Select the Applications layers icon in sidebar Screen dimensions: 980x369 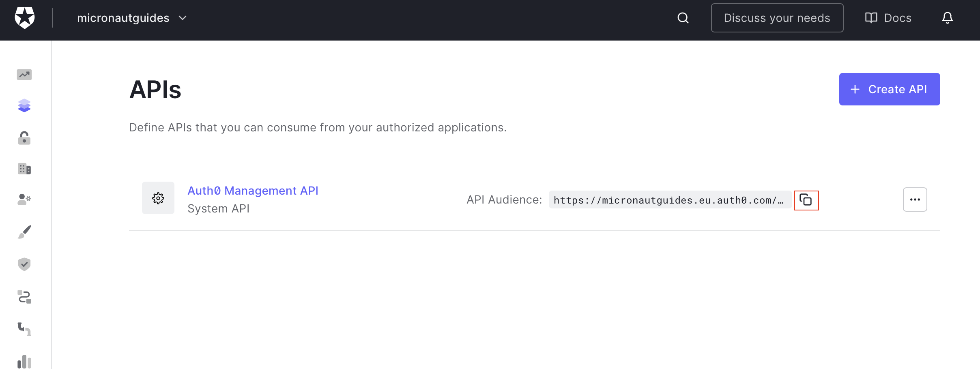pyautogui.click(x=24, y=105)
